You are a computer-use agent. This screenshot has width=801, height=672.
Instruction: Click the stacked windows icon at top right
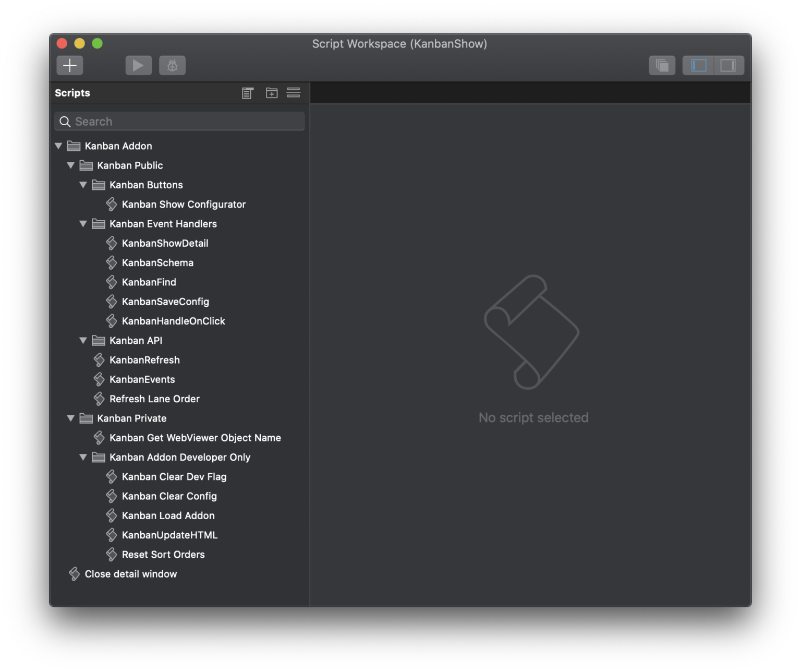661,65
